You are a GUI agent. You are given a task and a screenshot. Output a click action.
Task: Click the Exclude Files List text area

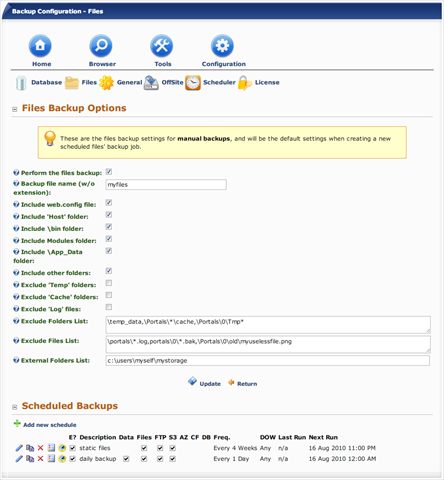268,344
